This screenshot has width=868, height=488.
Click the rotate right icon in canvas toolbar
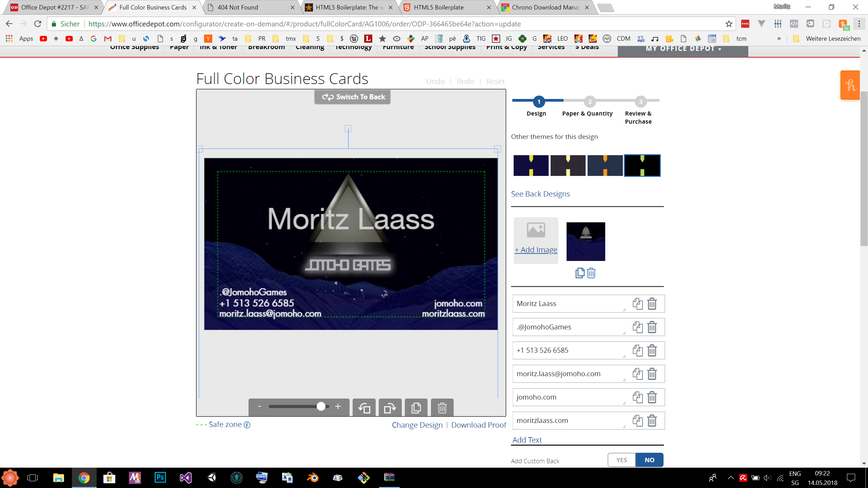390,408
